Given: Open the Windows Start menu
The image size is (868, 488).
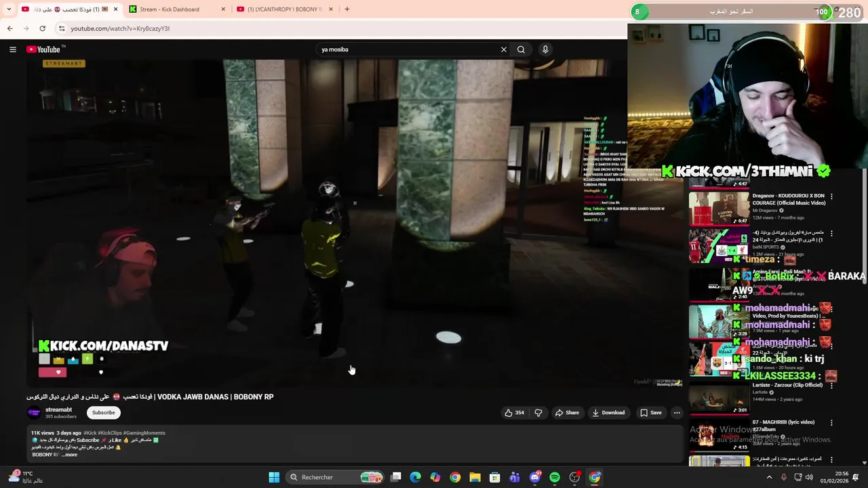Looking at the screenshot, I should click(x=274, y=477).
